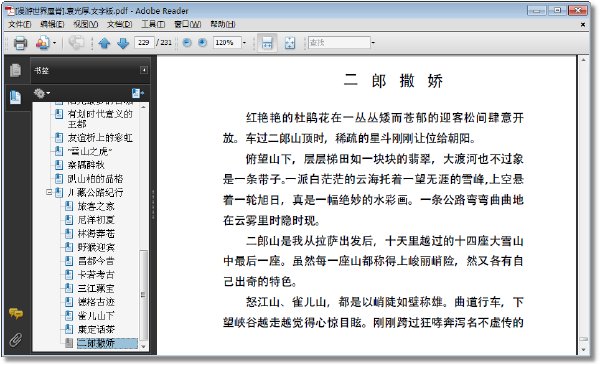The height and width of the screenshot is (366, 600).
Task: Click the collaborate/share people icon
Action: click(42, 42)
